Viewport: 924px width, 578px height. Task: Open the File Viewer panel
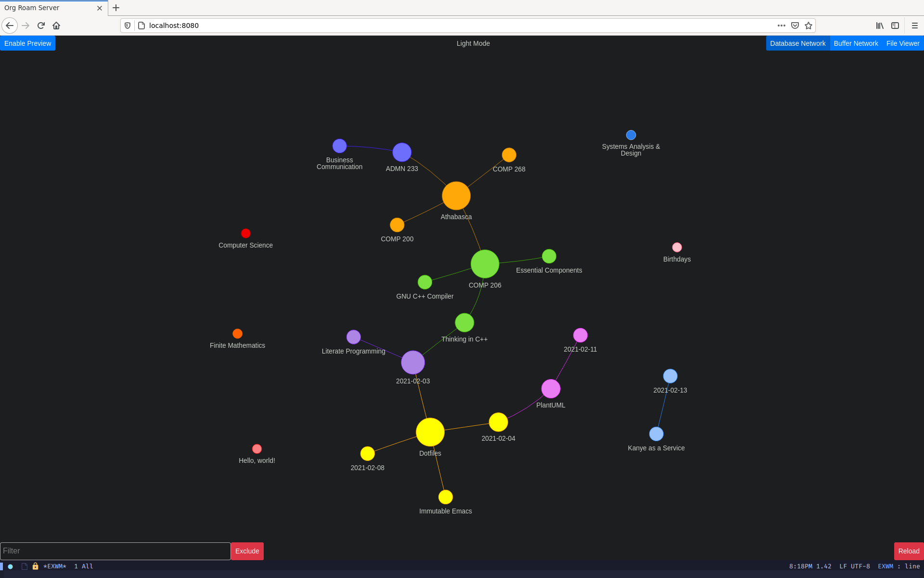[x=903, y=43]
